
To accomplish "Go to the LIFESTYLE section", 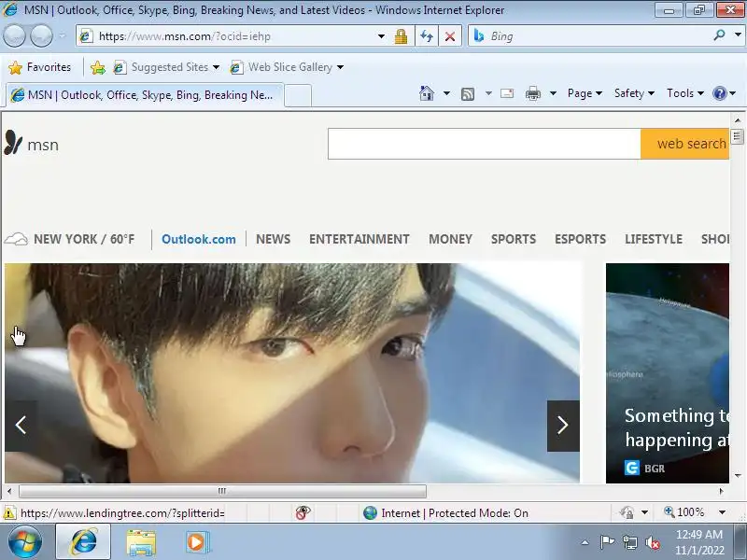I will pyautogui.click(x=654, y=239).
